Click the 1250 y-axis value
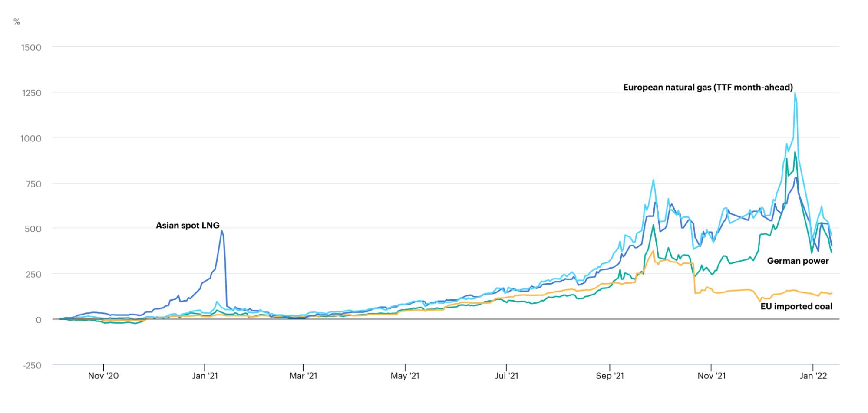The image size is (868, 413). (x=31, y=93)
